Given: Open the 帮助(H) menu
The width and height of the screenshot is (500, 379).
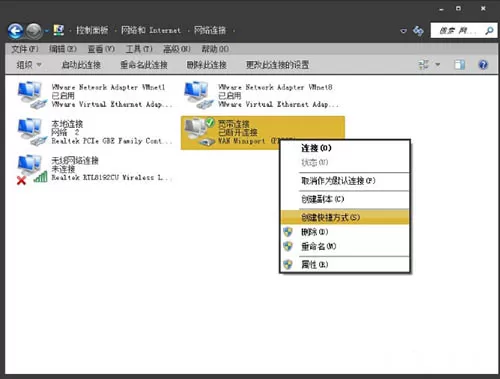Looking at the screenshot, I should (x=215, y=49).
